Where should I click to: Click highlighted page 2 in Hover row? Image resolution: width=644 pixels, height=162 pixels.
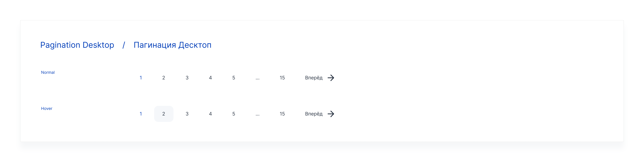pyautogui.click(x=164, y=114)
